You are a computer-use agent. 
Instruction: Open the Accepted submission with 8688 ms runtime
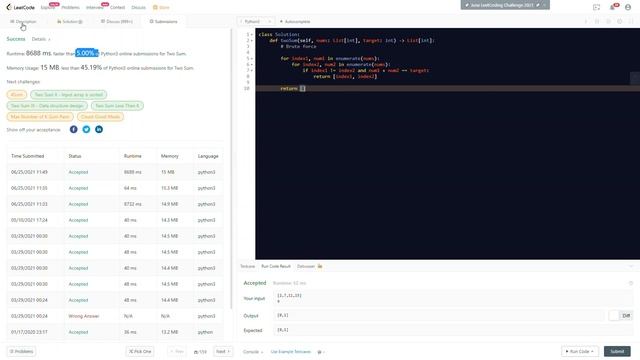78,172
